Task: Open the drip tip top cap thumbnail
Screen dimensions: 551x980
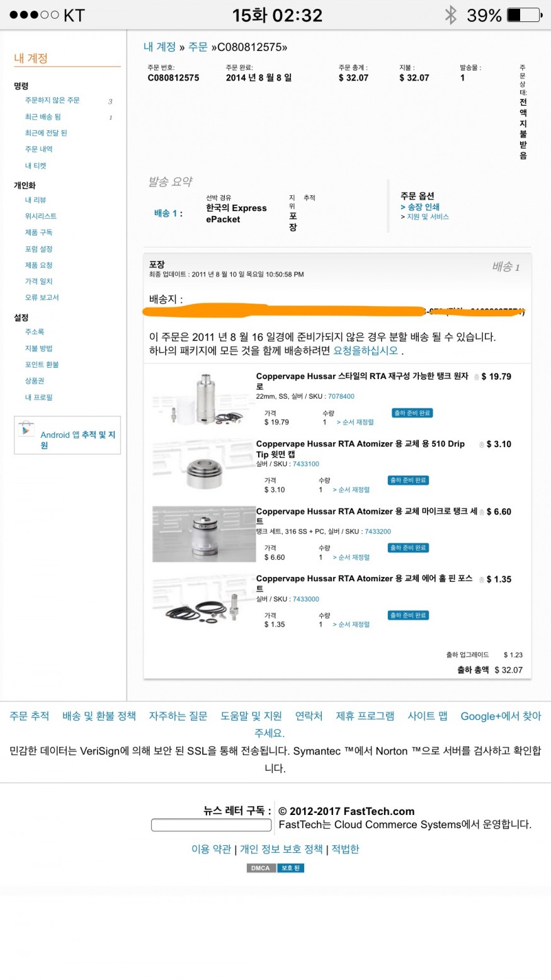Action: point(204,466)
